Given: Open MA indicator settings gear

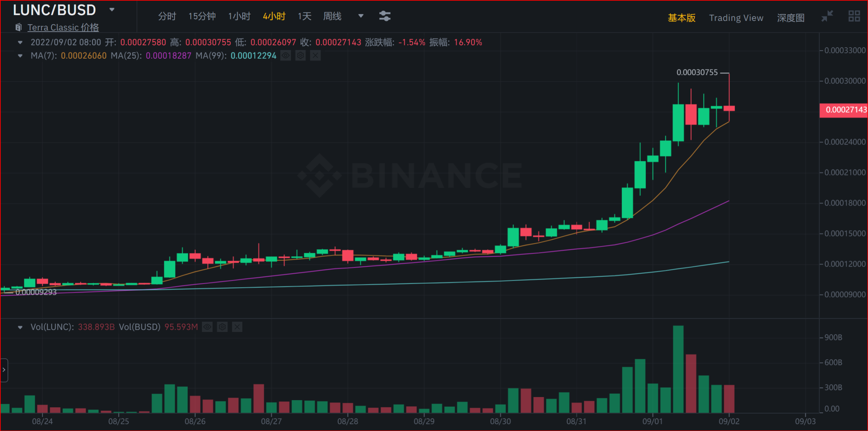Looking at the screenshot, I should point(300,56).
